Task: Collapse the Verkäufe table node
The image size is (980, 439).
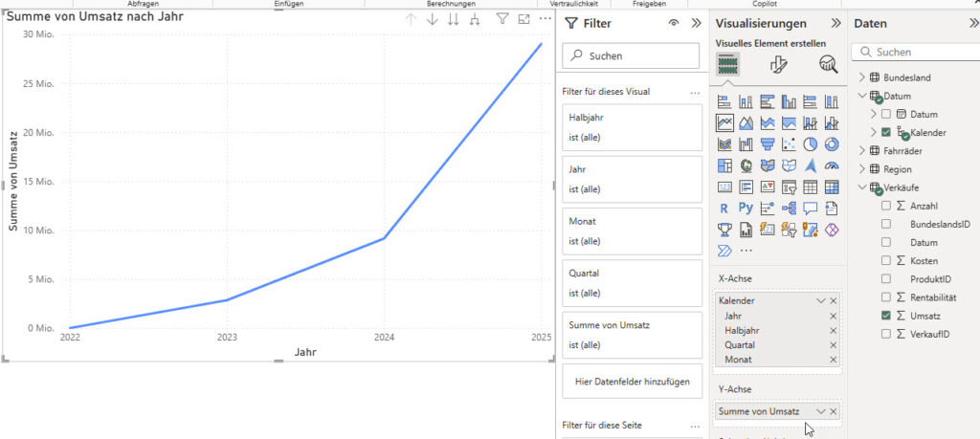Action: (x=861, y=187)
